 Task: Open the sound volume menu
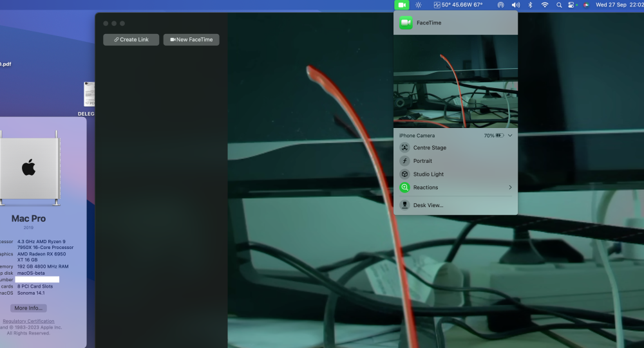point(515,5)
